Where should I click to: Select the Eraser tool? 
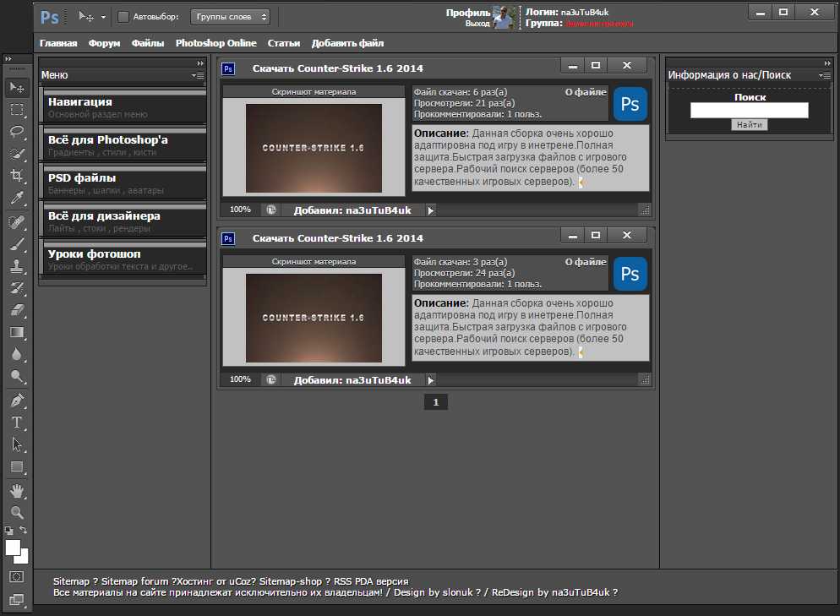17,309
